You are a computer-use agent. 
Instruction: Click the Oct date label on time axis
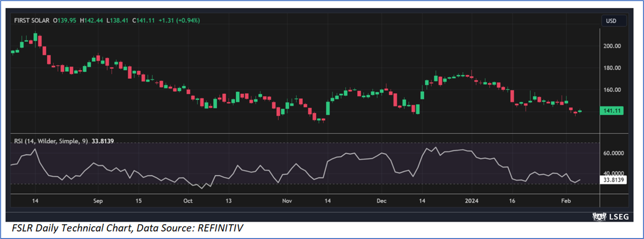point(187,201)
